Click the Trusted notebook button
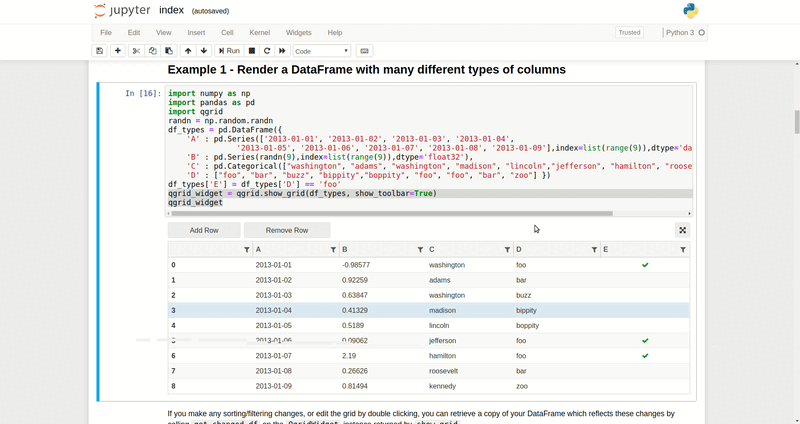The height and width of the screenshot is (424, 800). pos(629,33)
